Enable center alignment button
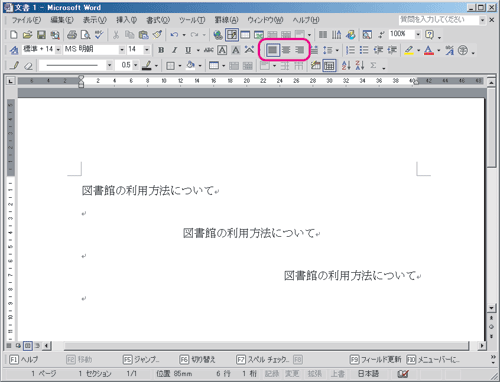 pyautogui.click(x=286, y=50)
